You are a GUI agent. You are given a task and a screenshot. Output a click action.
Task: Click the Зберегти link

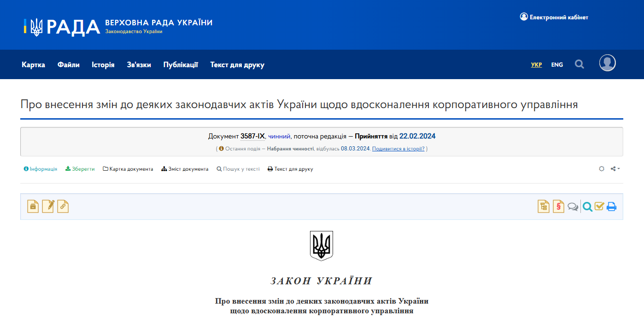pyautogui.click(x=80, y=169)
